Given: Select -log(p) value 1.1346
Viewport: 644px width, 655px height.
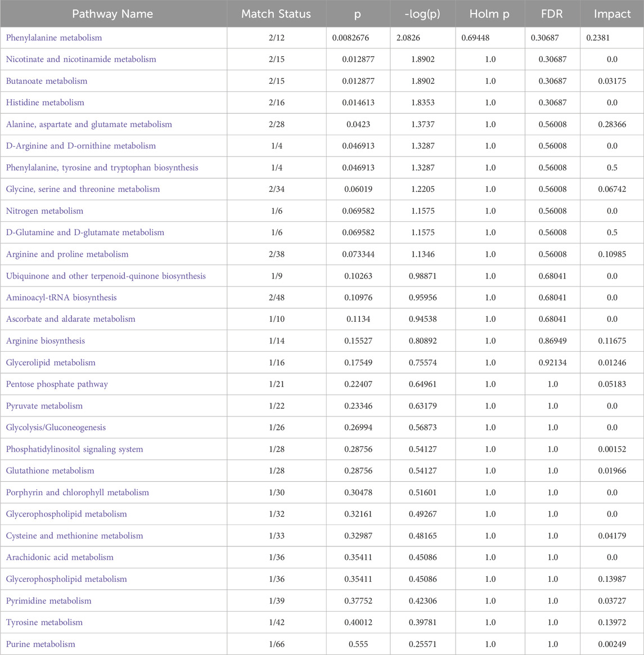Looking at the screenshot, I should (423, 254).
